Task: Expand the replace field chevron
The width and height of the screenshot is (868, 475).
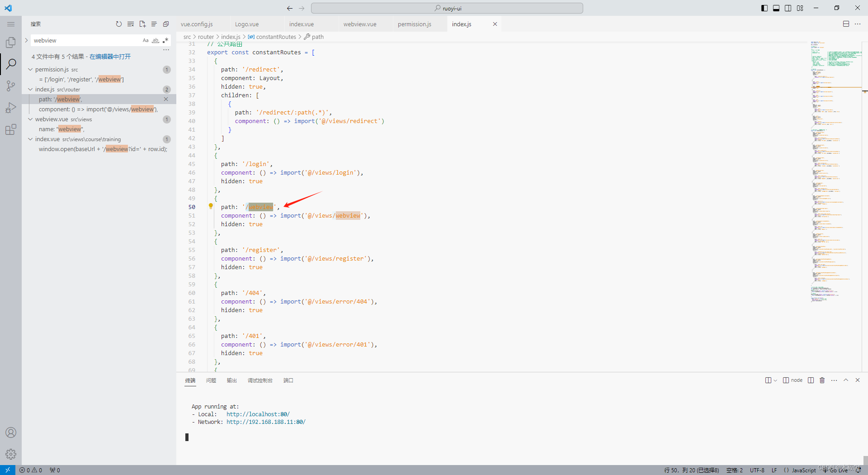Action: 26,40
